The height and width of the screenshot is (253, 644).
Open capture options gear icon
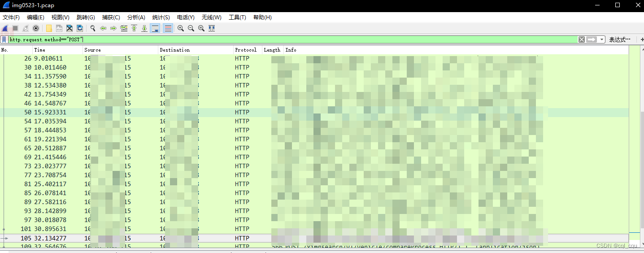pos(36,28)
